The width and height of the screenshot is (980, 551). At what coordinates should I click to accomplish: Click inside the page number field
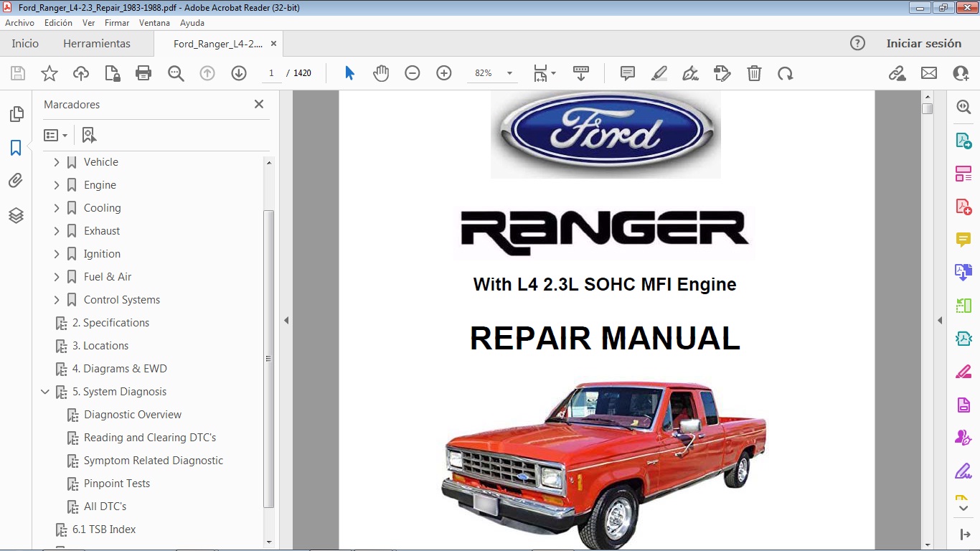271,72
